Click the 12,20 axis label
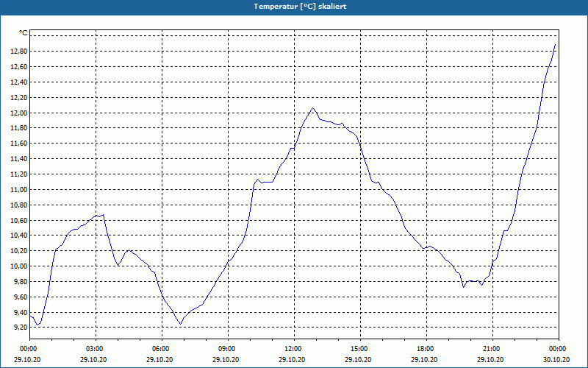588x368 pixels. (20, 98)
